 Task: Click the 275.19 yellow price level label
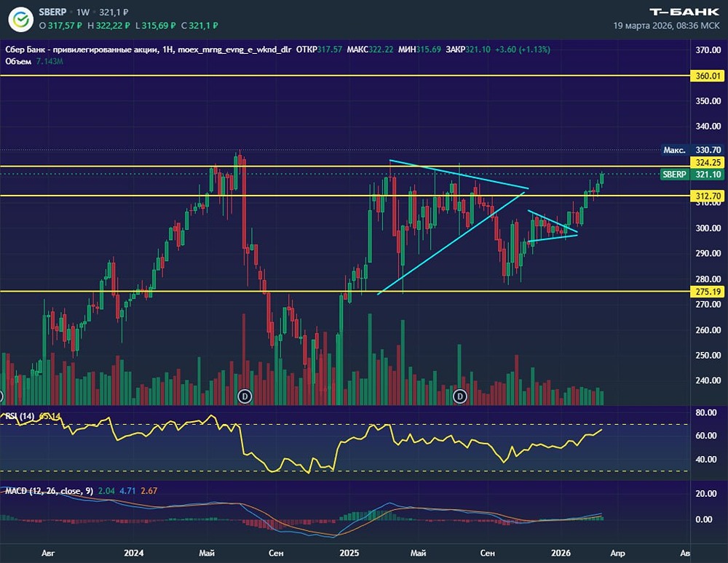click(x=707, y=292)
